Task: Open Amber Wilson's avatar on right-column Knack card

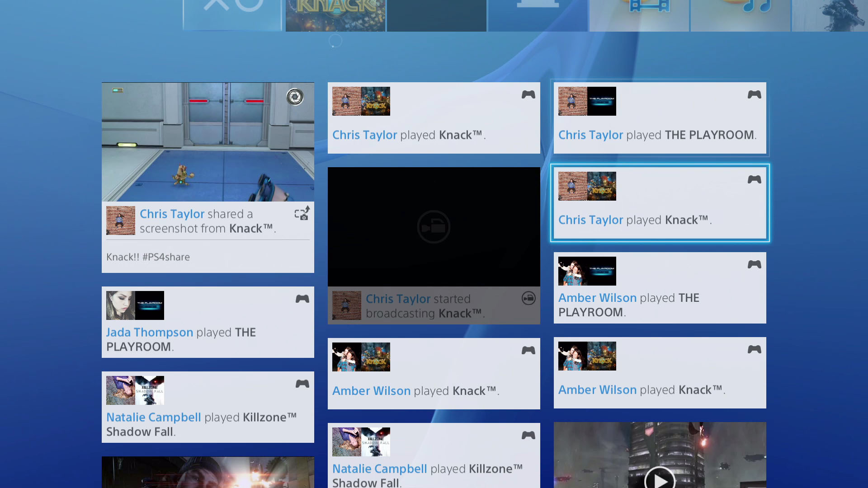Action: point(573,356)
